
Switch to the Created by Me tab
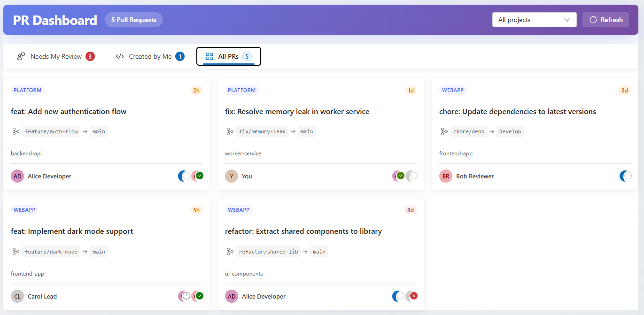pyautogui.click(x=149, y=56)
